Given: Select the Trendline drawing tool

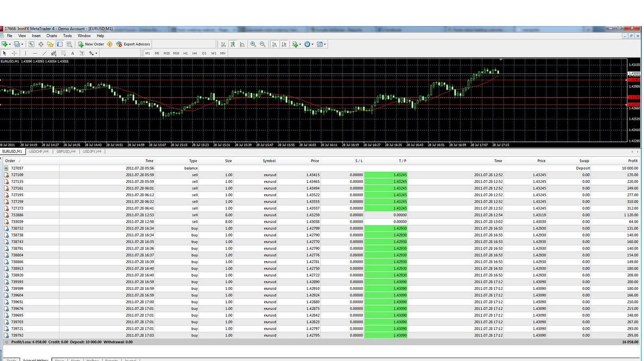Looking at the screenshot, I should [44, 53].
